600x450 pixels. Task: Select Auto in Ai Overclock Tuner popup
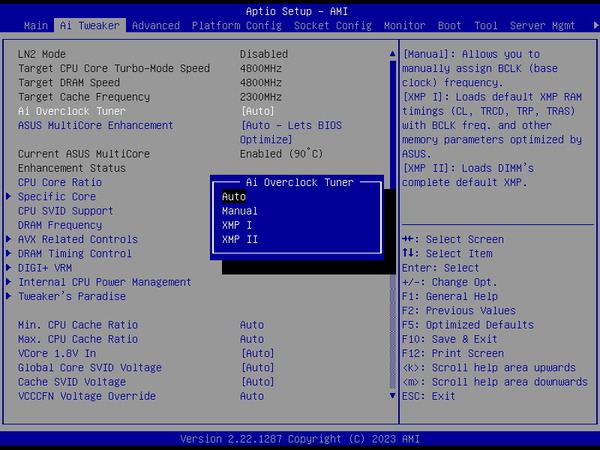pos(234,197)
